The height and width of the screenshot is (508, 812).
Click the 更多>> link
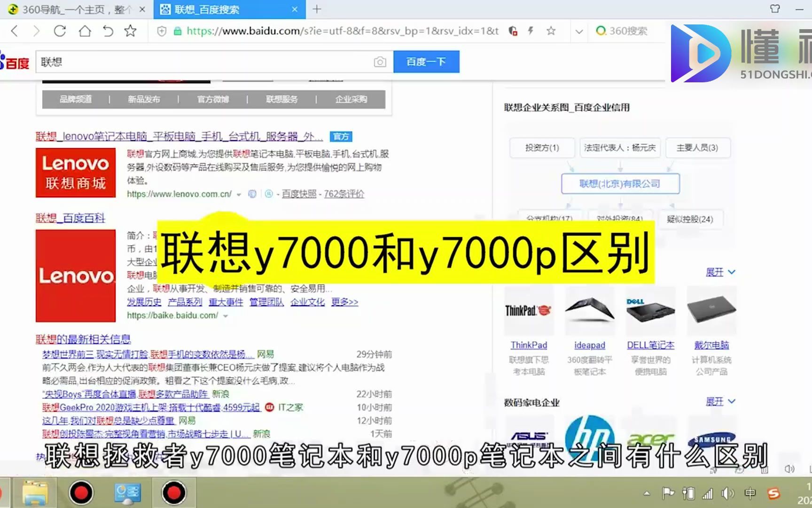[x=344, y=302]
